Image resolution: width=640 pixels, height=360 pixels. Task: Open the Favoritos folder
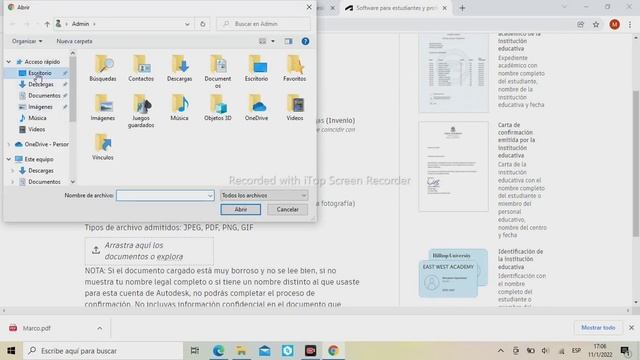pos(294,68)
